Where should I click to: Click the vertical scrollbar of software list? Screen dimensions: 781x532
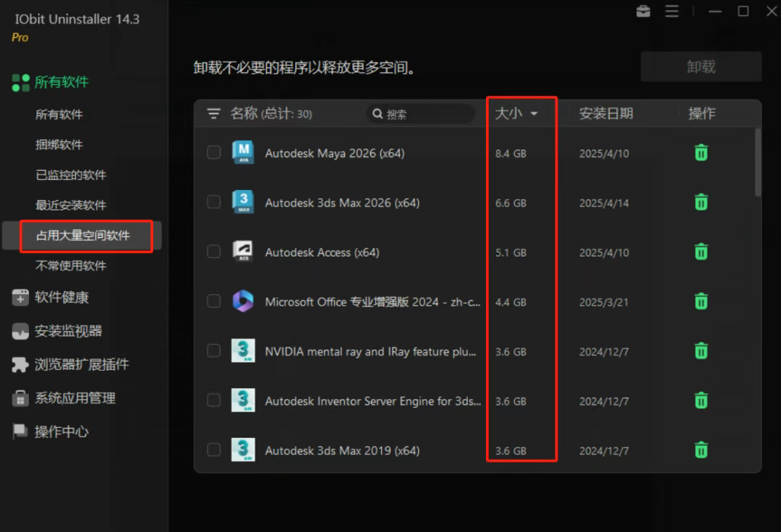757,163
